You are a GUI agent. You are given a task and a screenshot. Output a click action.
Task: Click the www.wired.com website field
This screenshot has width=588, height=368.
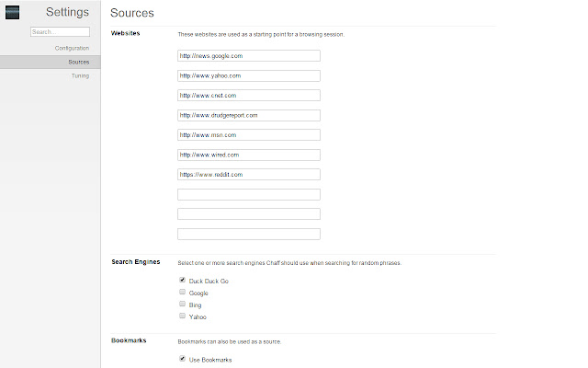click(249, 155)
